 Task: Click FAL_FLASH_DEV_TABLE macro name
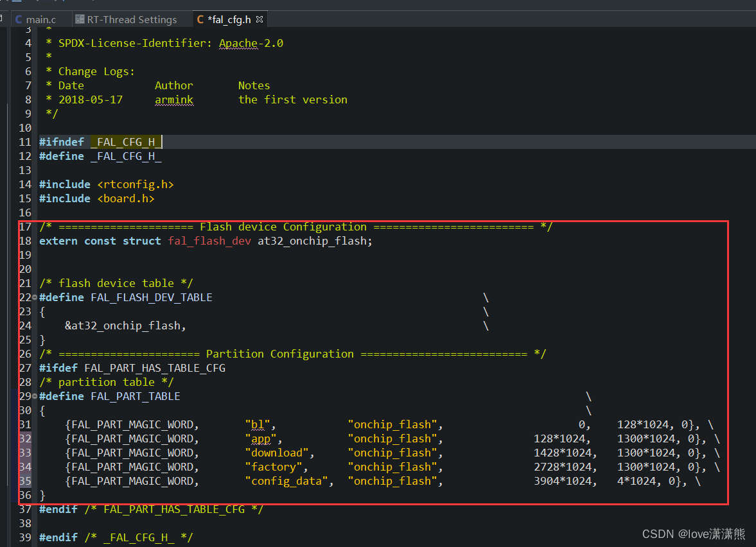tap(152, 297)
